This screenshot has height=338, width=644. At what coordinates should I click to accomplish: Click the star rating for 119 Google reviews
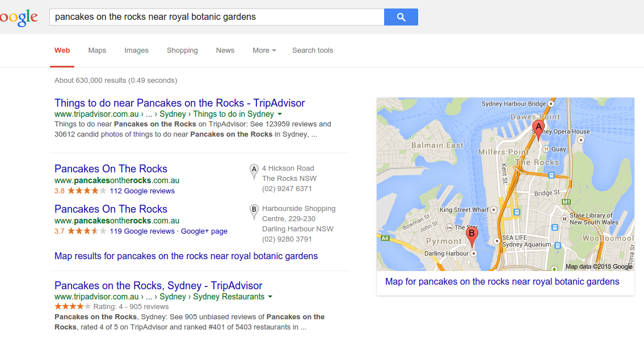(87, 231)
